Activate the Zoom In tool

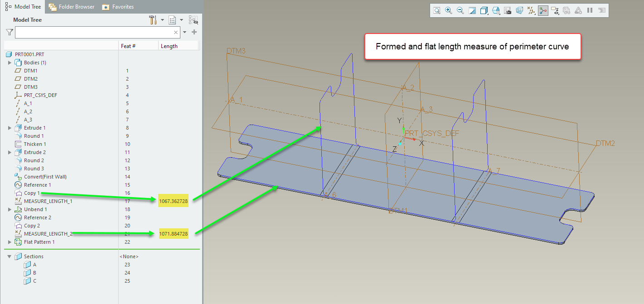448,10
